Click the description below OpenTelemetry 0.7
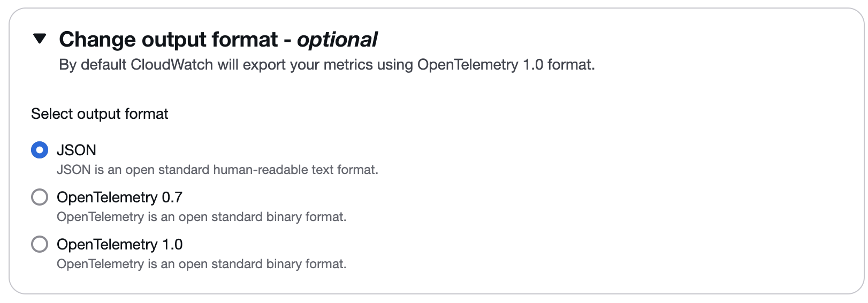 pos(201,217)
